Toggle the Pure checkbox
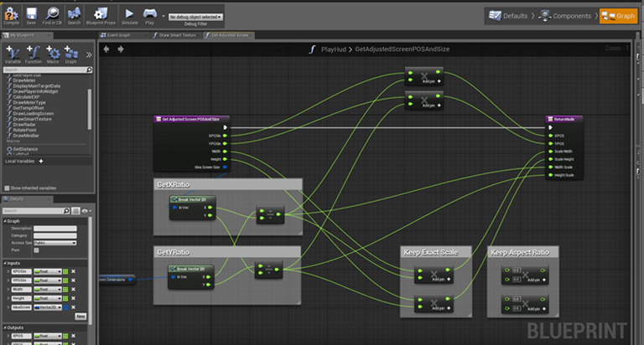The image size is (644, 345). (36, 250)
